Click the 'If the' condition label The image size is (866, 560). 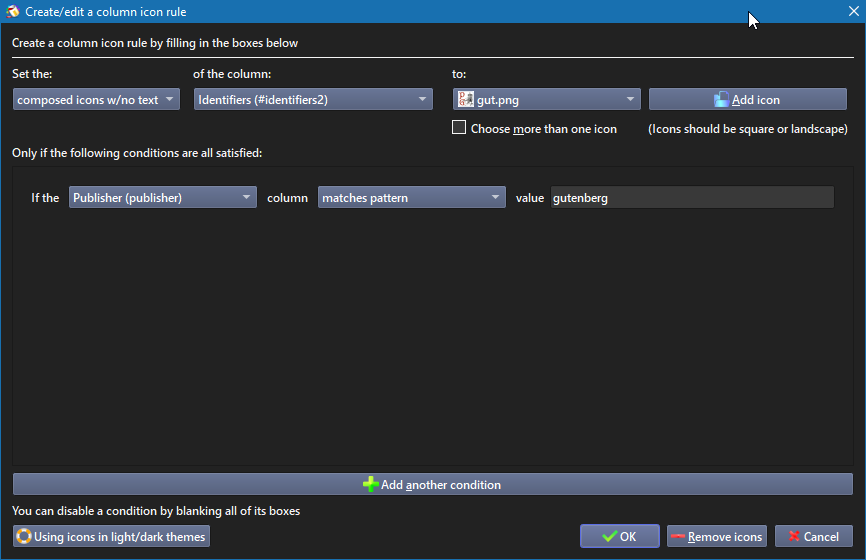coord(45,198)
